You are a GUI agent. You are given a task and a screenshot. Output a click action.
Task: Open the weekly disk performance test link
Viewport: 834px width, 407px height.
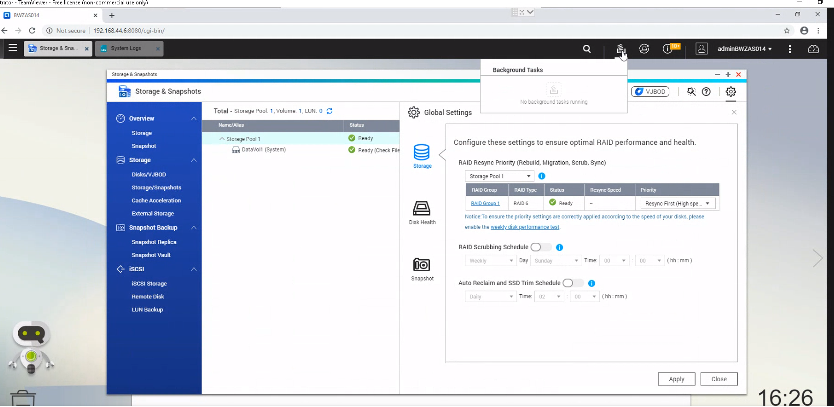click(x=524, y=227)
